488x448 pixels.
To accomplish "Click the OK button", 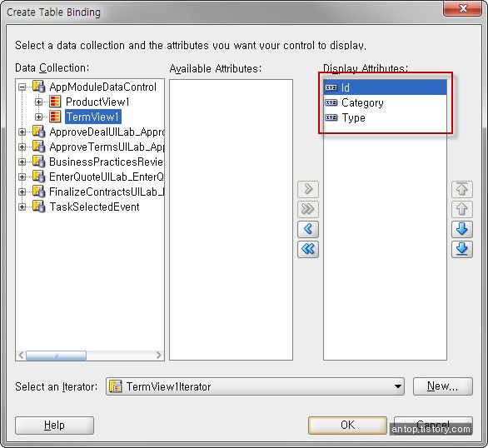I will click(347, 425).
